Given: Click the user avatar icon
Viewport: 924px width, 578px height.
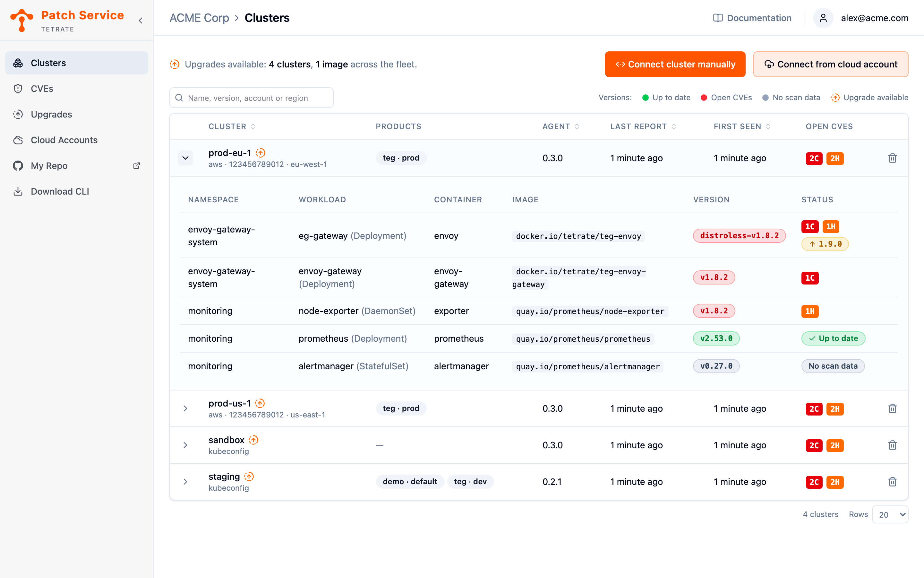Looking at the screenshot, I should 823,18.
